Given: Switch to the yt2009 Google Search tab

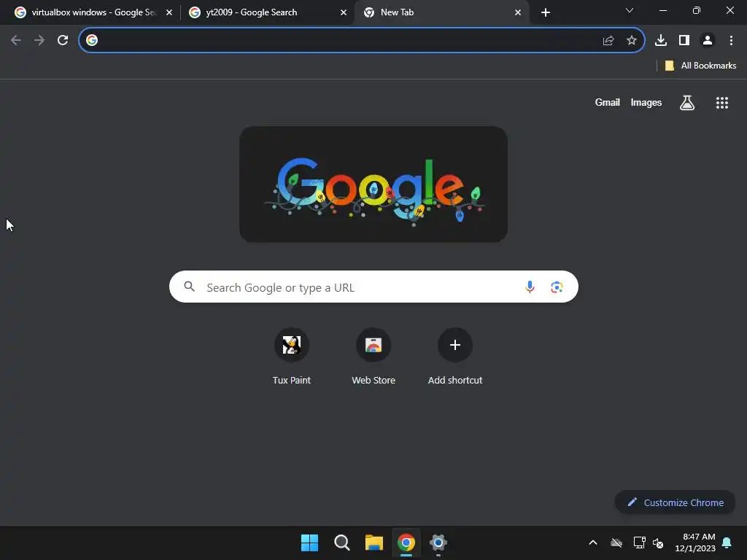Looking at the screenshot, I should coord(268,12).
